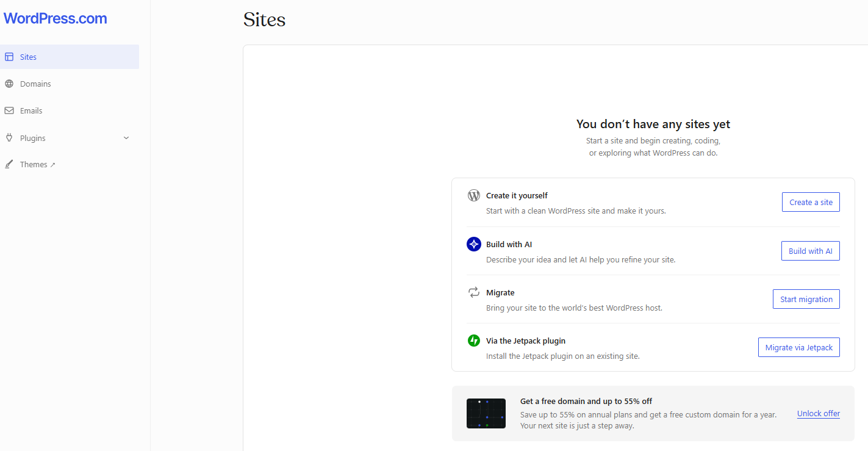Click the external link arrow next to Themes
The height and width of the screenshot is (451, 868).
tap(52, 165)
